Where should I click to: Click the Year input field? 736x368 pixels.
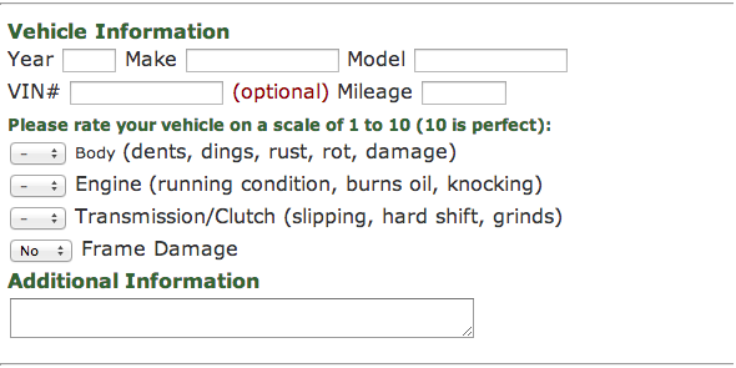[89, 61]
